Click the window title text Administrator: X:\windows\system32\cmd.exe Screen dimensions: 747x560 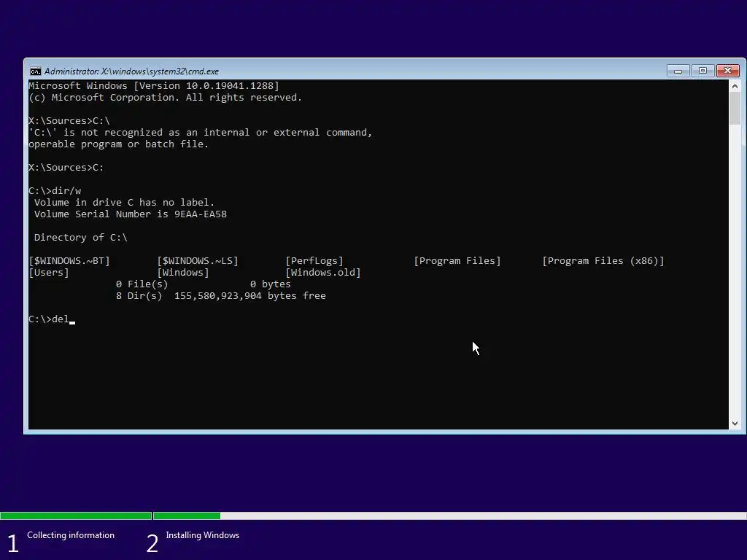coord(131,71)
